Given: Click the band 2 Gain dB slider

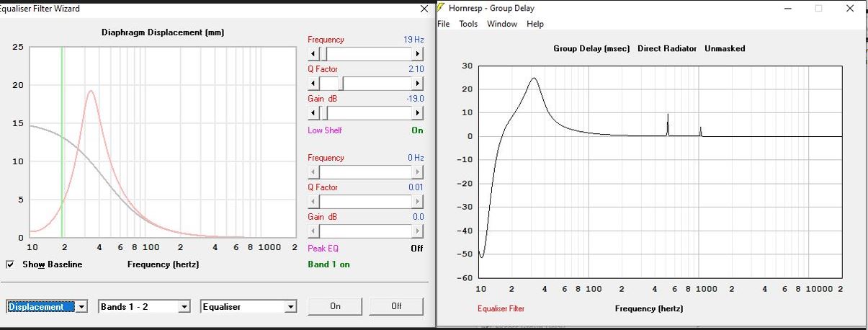Looking at the screenshot, I should [365, 231].
